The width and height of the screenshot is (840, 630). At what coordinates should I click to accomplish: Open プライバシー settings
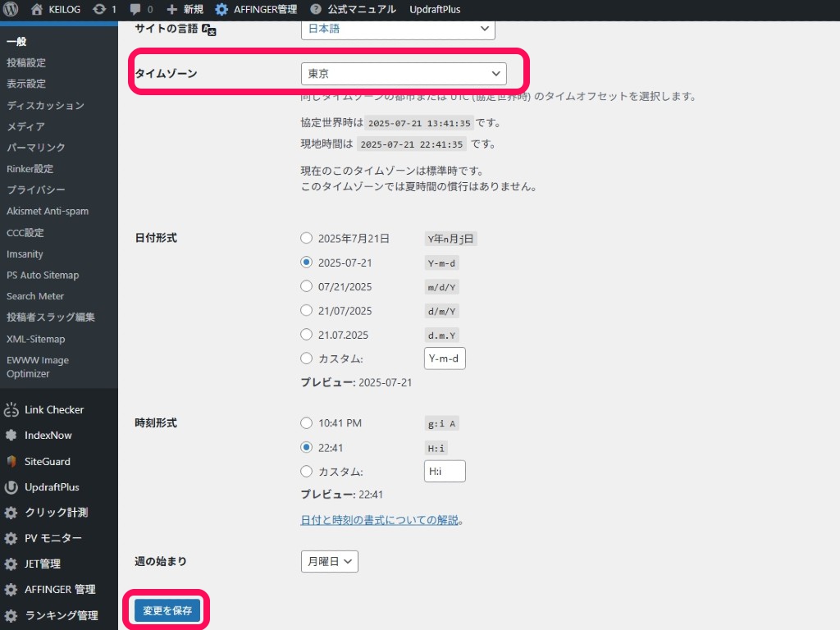coord(36,189)
